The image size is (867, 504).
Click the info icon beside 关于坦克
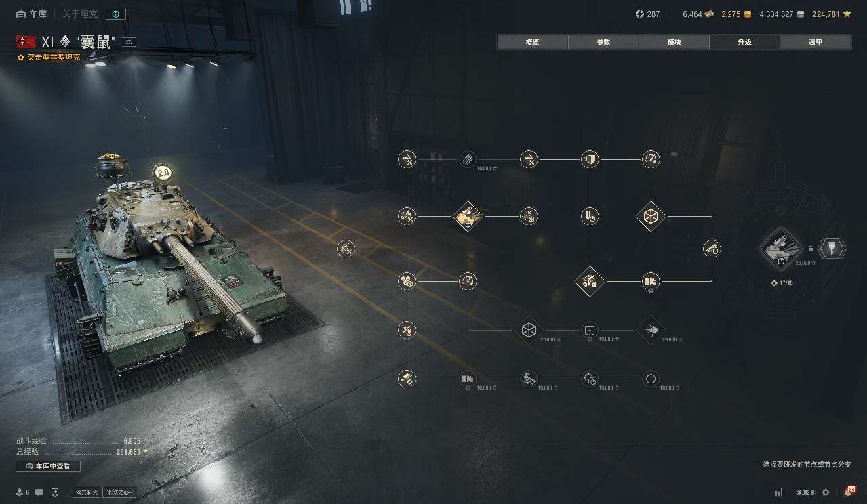tap(116, 14)
